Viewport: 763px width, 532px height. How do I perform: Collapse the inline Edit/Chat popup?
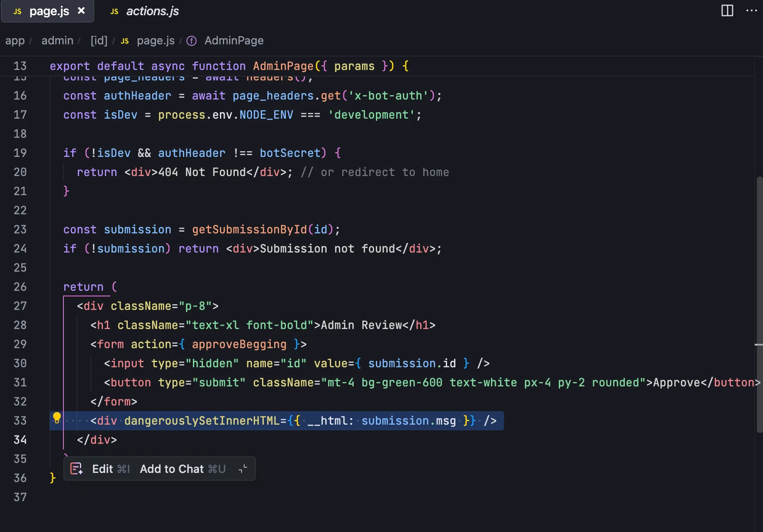click(243, 469)
